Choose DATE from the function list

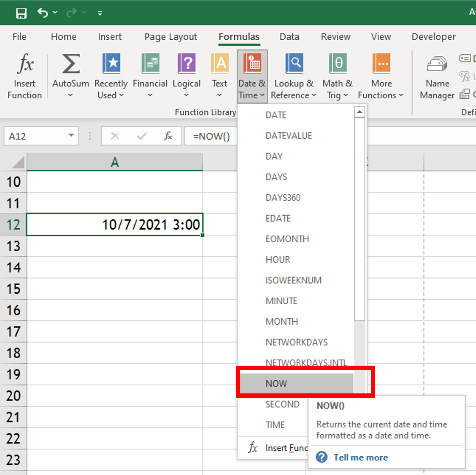[296, 115]
